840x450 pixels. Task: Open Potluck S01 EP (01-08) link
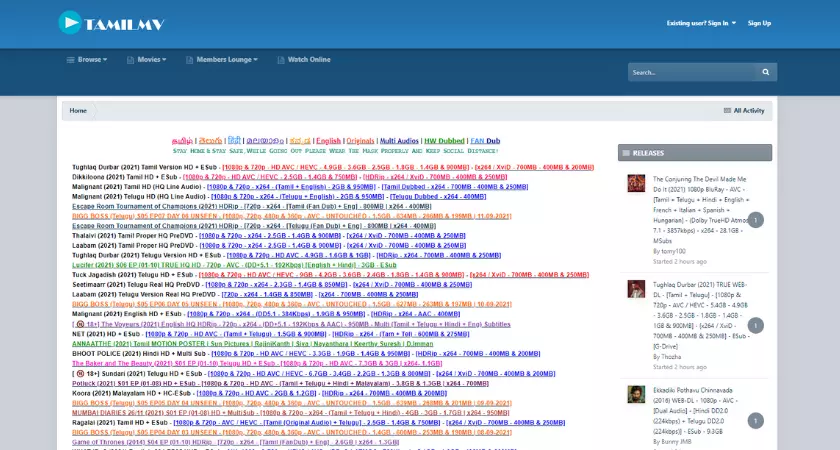tap(281, 383)
